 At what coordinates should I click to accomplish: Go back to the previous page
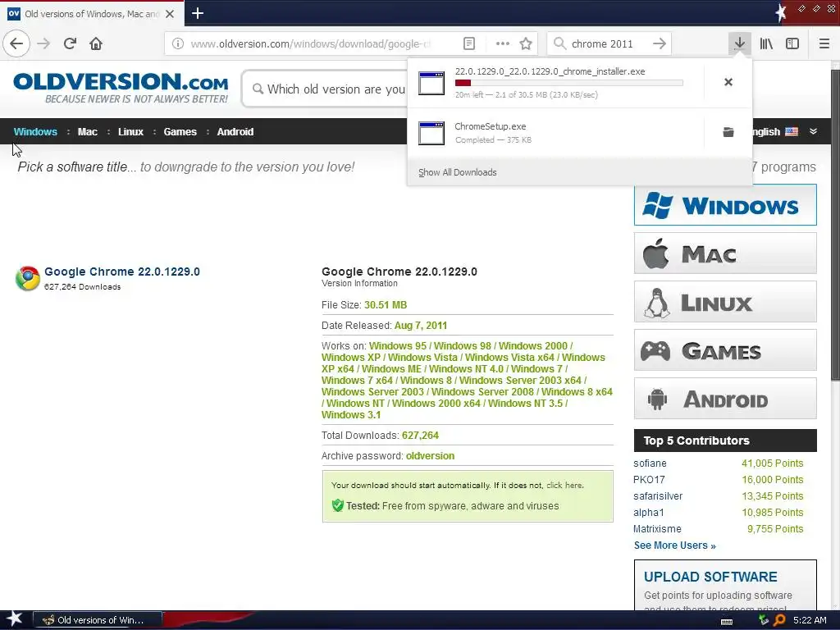(16, 43)
